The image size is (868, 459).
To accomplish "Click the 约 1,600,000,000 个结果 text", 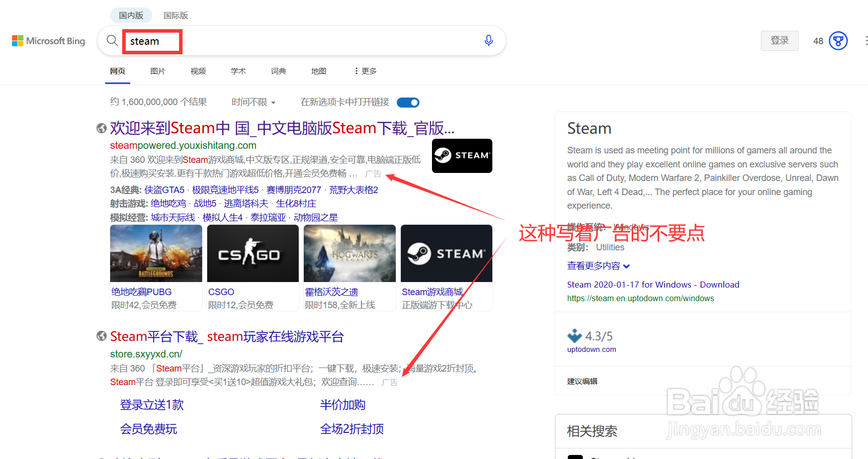I will coord(158,102).
